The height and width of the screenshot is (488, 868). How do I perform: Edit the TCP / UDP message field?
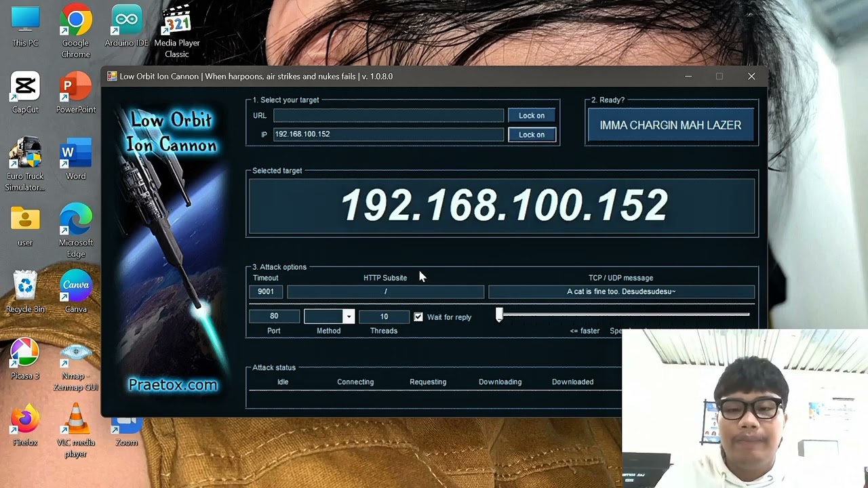tap(621, 291)
